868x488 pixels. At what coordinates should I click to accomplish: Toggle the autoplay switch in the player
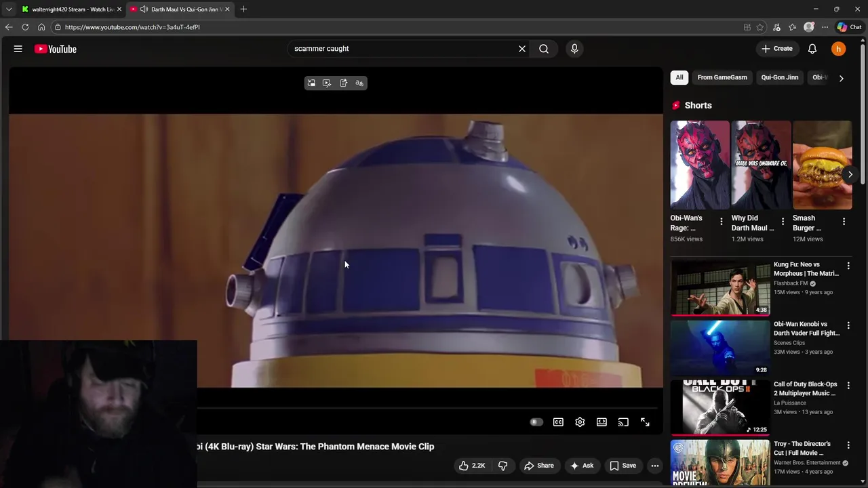point(536,422)
